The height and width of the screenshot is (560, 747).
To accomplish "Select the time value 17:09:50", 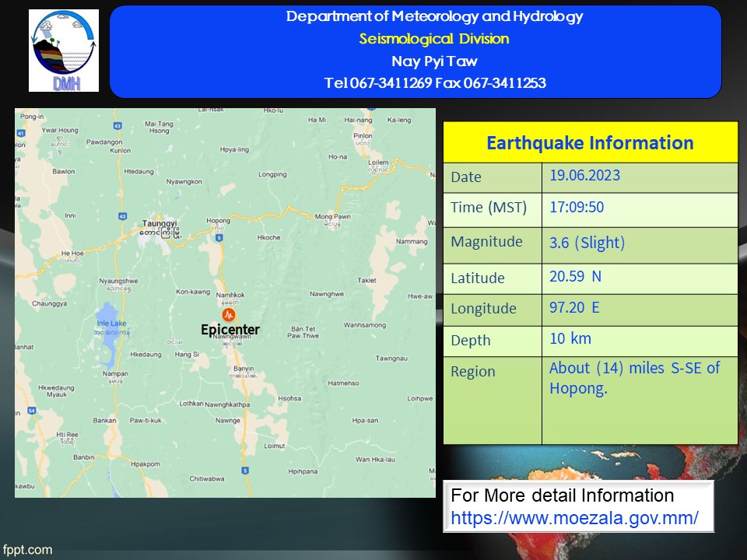I will point(577,207).
